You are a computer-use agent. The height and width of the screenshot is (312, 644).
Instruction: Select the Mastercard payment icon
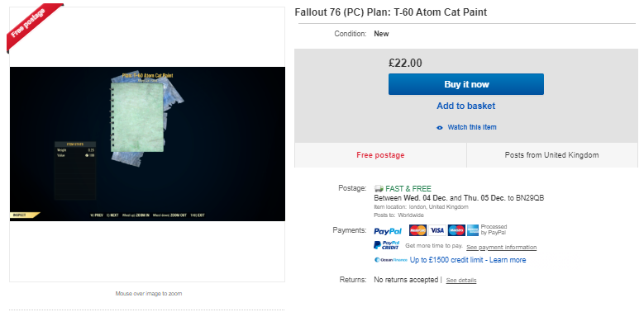pyautogui.click(x=417, y=230)
